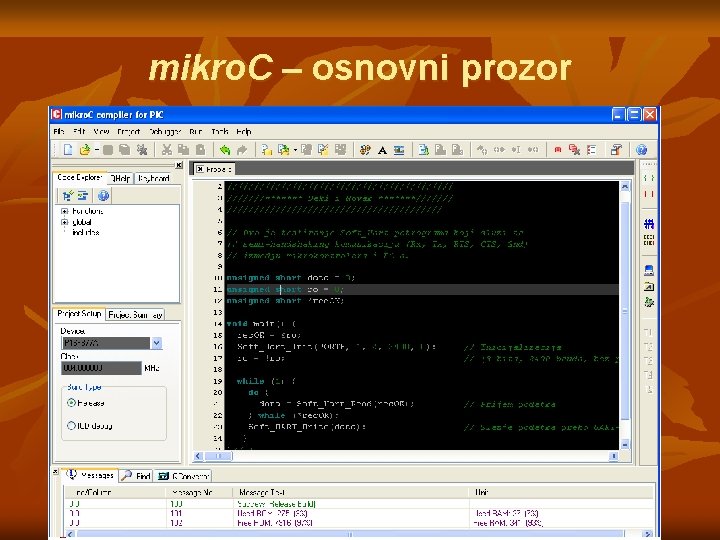The width and height of the screenshot is (720, 540).
Task: Click the Cut scissors icon
Action: click(x=166, y=150)
